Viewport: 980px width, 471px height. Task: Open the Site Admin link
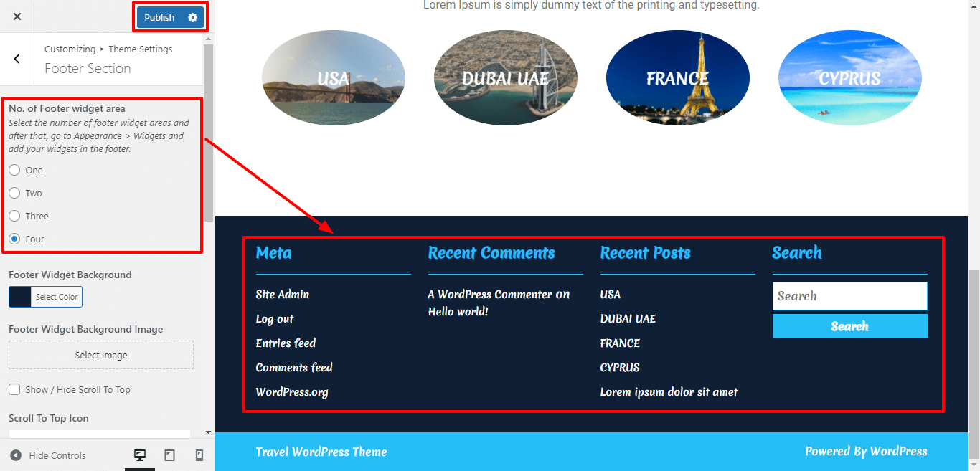click(x=283, y=294)
